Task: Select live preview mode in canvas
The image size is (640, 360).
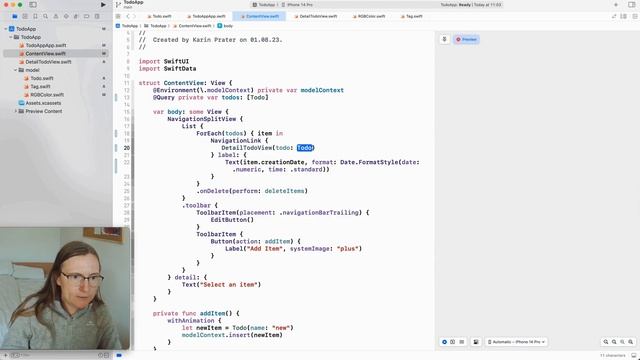Action: pyautogui.click(x=444, y=342)
